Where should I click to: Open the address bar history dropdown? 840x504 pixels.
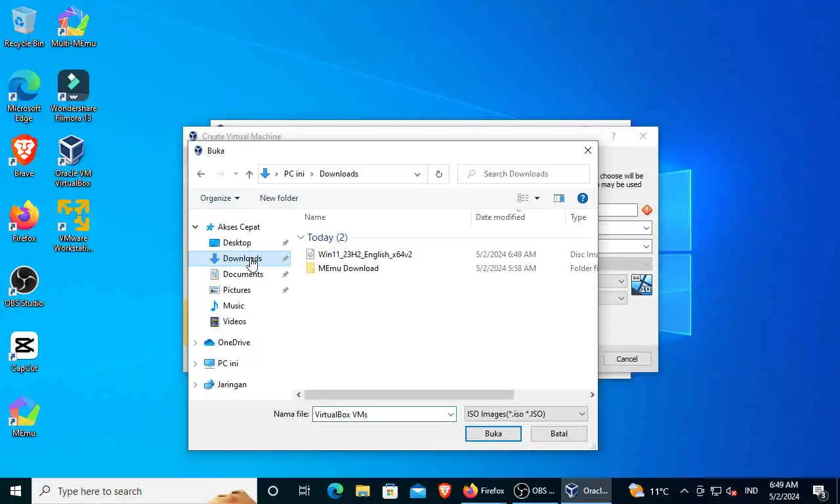tap(417, 174)
